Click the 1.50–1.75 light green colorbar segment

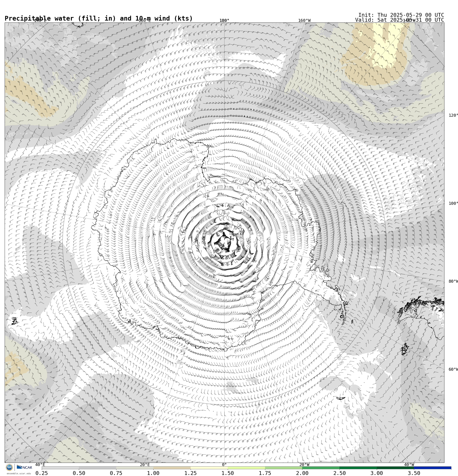click(x=246, y=468)
